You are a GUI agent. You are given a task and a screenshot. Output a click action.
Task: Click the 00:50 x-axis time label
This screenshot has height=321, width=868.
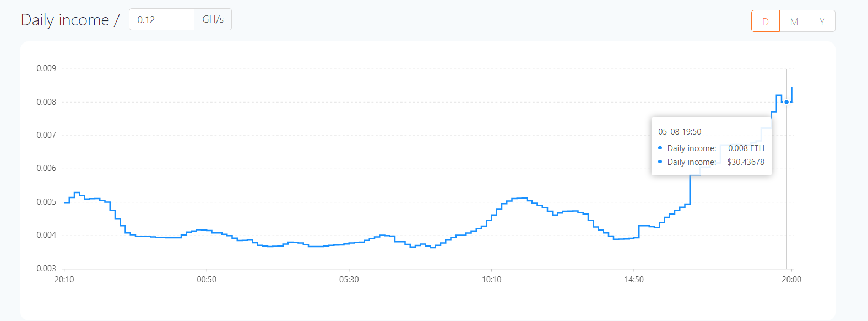click(x=207, y=280)
